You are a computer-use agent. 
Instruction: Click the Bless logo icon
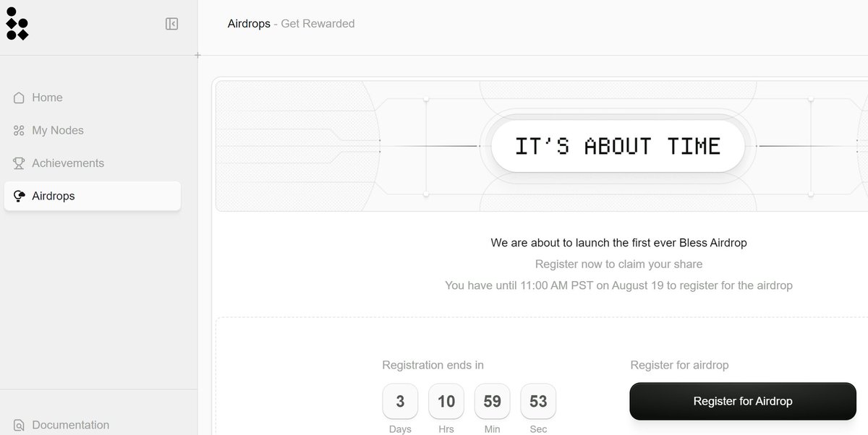point(17,23)
